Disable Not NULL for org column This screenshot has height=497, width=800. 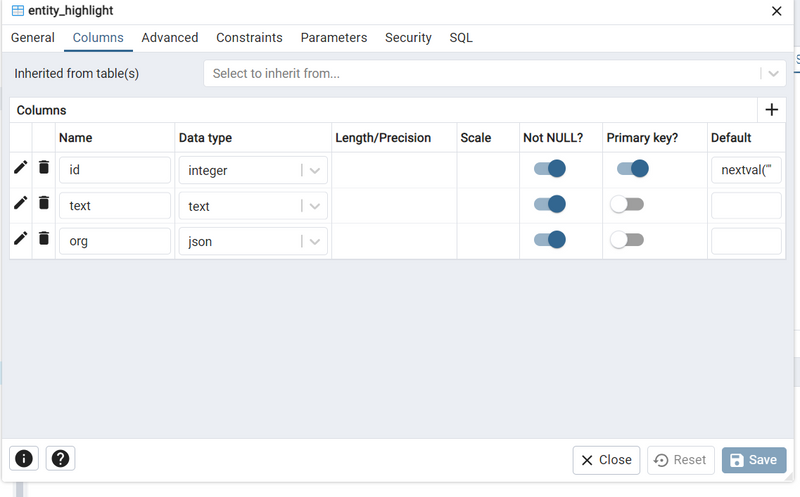click(550, 240)
